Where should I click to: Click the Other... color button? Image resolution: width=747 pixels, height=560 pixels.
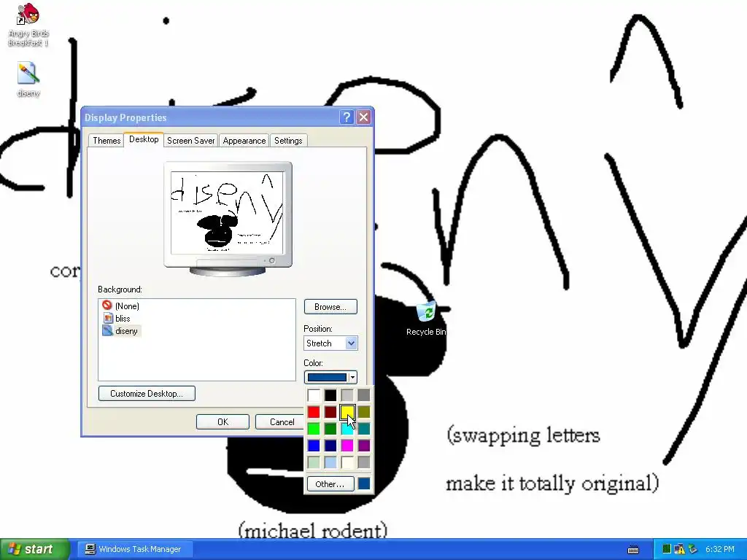[330, 484]
